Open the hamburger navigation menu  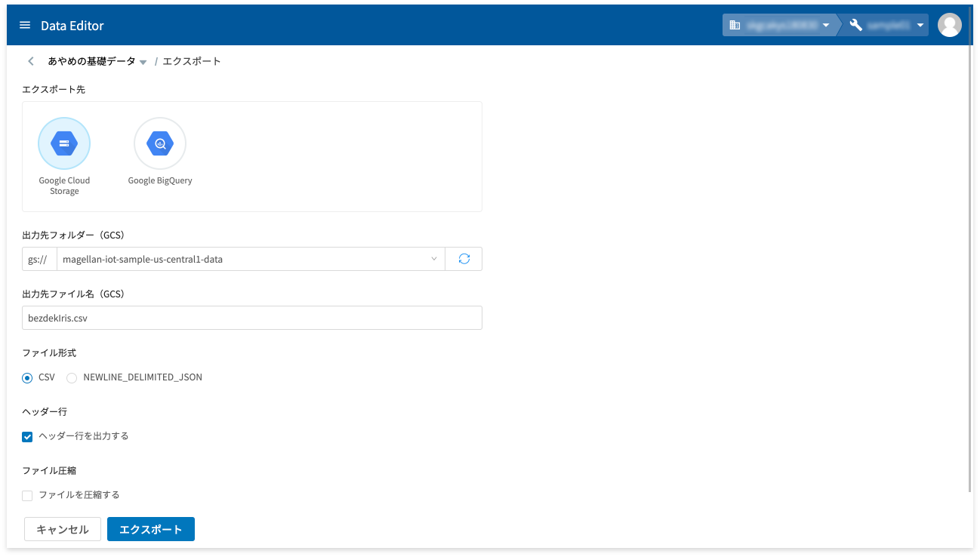(25, 26)
